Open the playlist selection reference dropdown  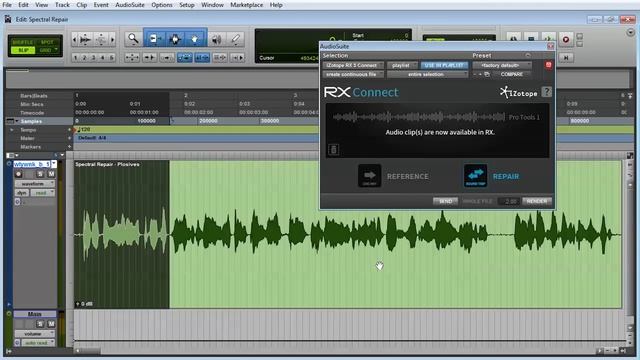(402, 65)
